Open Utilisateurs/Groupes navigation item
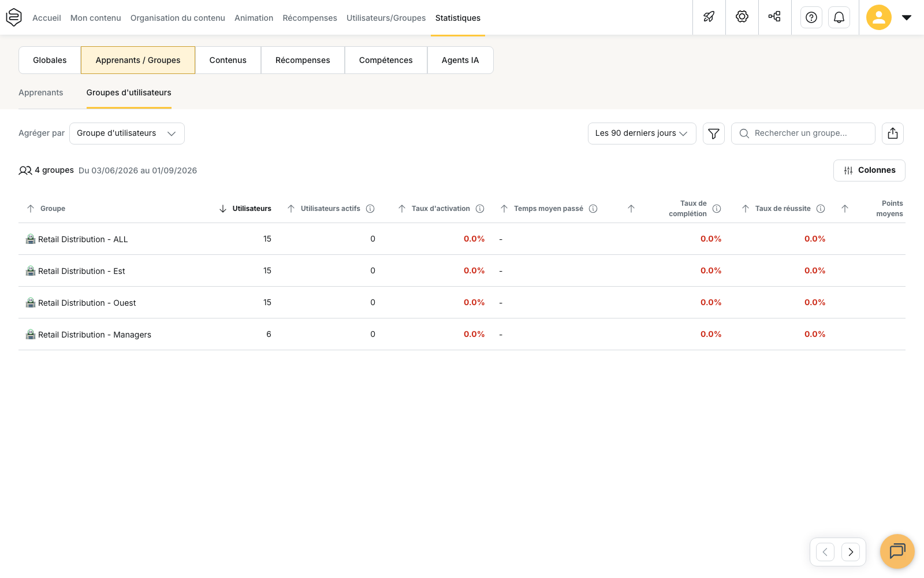 coord(386,18)
